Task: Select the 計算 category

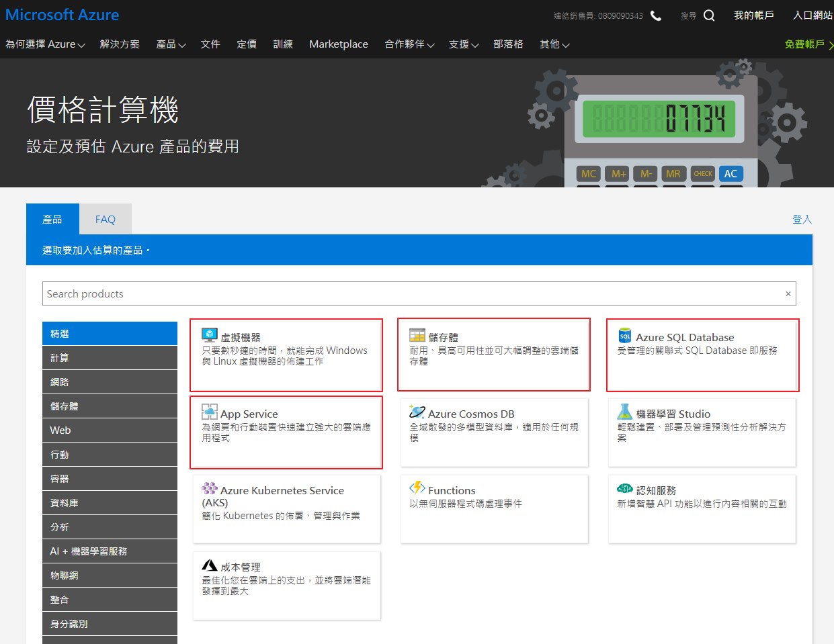Action: point(110,358)
